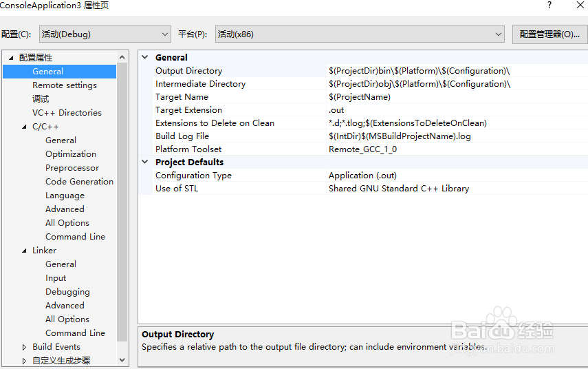Image resolution: width=588 pixels, height=369 pixels.
Task: Open Optimization under C/C++
Action: tap(71, 154)
